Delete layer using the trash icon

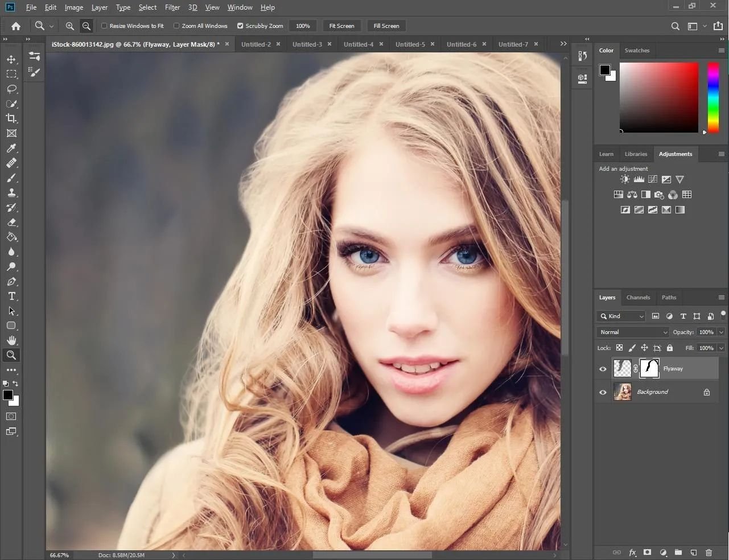click(x=709, y=552)
